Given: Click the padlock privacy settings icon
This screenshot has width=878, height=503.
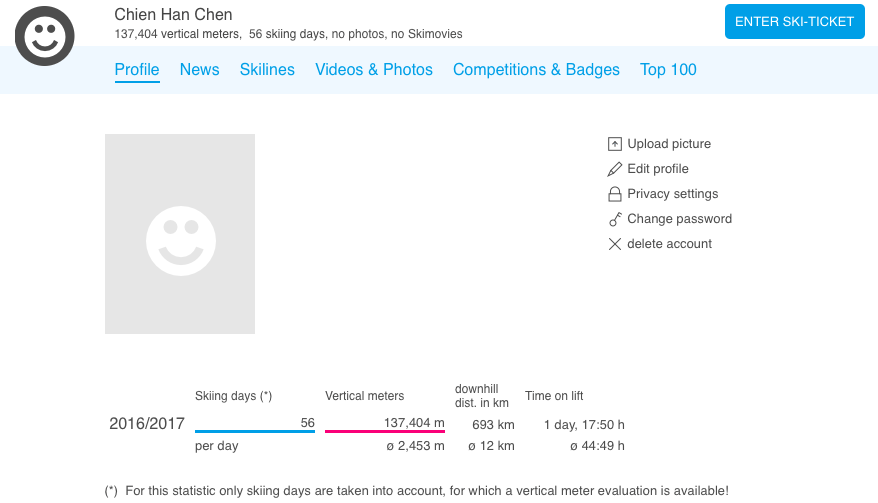Looking at the screenshot, I should (x=615, y=194).
